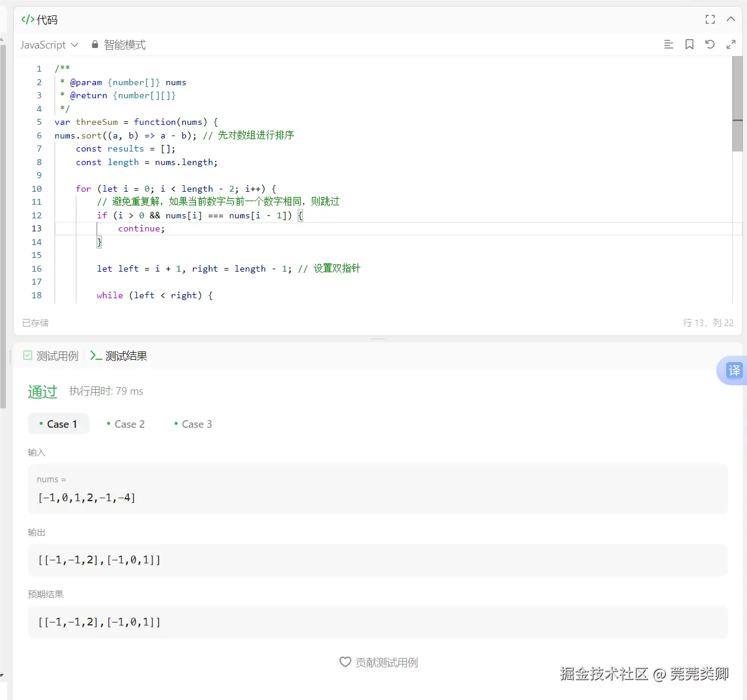Select the Case 3 pill
This screenshot has width=747, height=700.
tap(192, 424)
